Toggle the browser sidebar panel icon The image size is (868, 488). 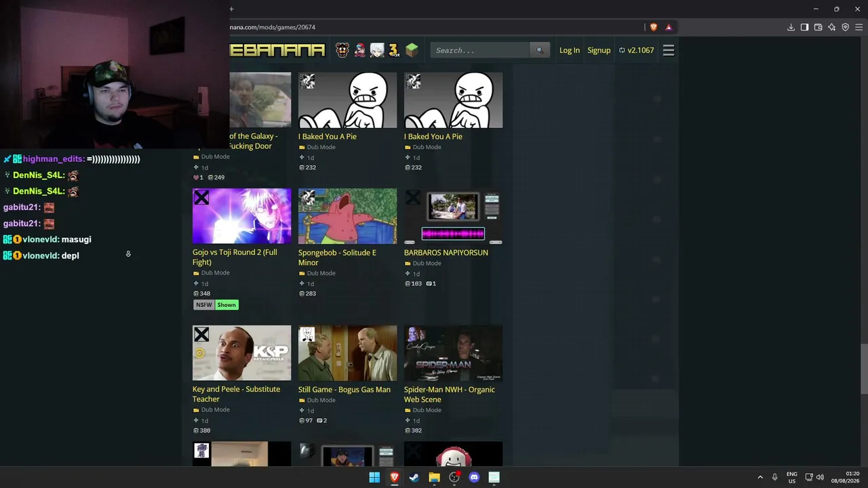pyautogui.click(x=804, y=27)
